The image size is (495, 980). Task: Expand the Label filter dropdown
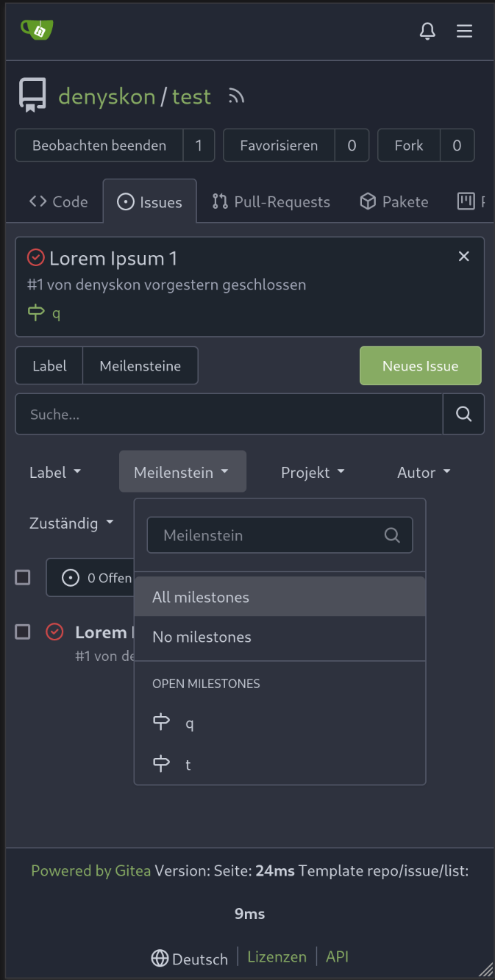point(55,472)
